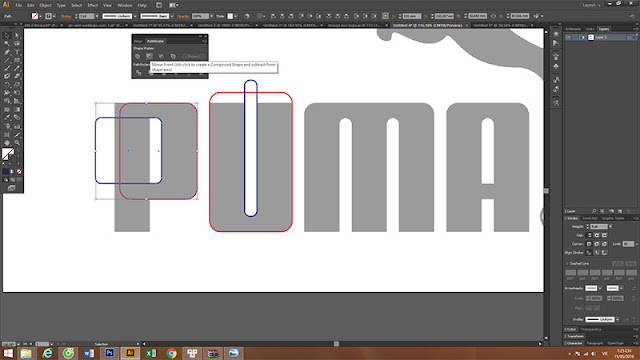Select the Paintbrush tool
Image resolution: width=640 pixels, height=360 pixels.
[x=7, y=68]
